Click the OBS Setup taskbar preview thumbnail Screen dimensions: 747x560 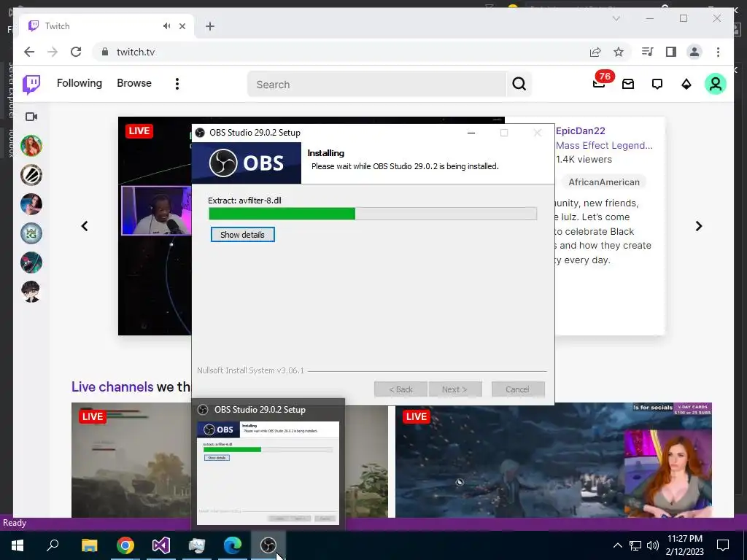point(268,472)
